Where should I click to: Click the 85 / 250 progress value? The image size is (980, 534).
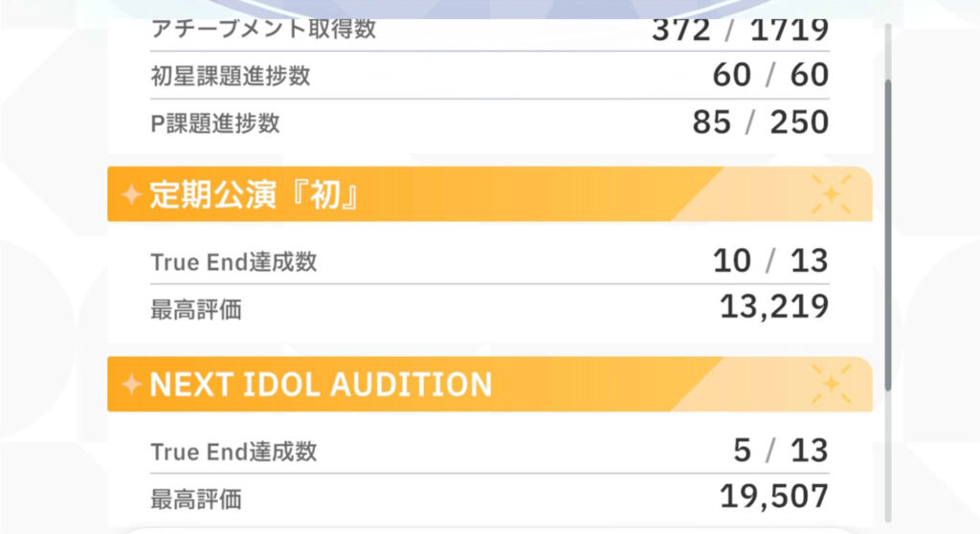(760, 123)
